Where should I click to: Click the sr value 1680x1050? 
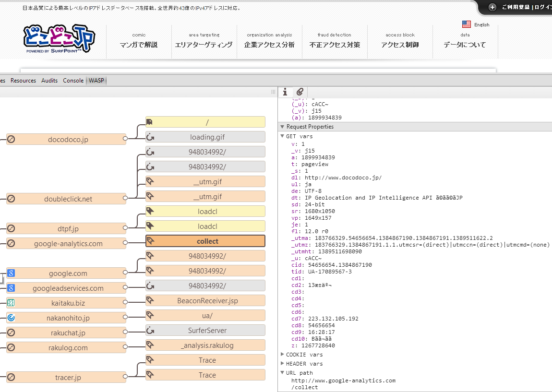320,211
